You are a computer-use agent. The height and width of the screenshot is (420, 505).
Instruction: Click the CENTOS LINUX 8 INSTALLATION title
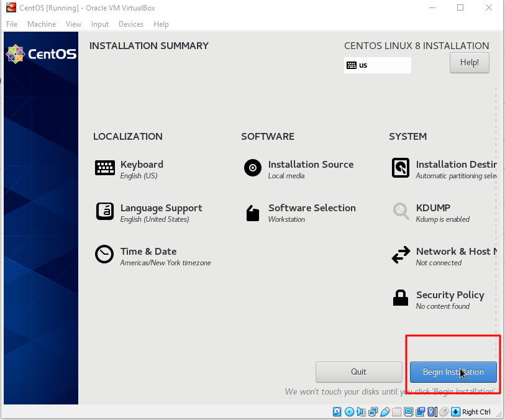[x=416, y=46]
